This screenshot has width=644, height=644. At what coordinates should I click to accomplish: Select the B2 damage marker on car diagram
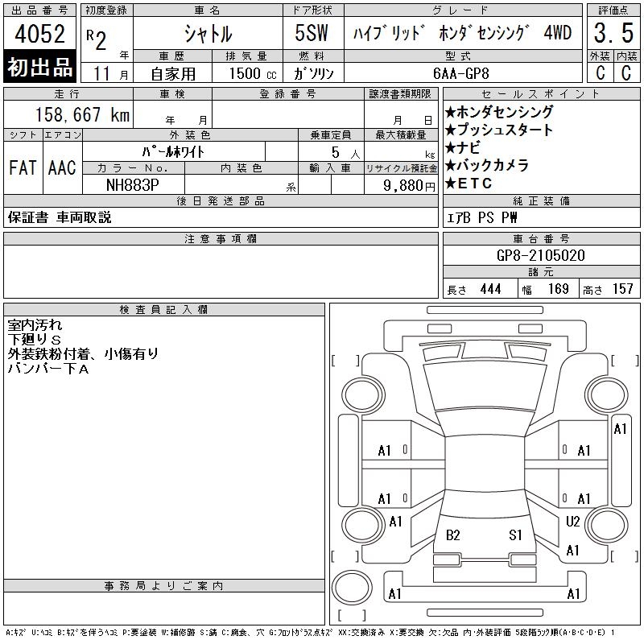[x=452, y=535]
